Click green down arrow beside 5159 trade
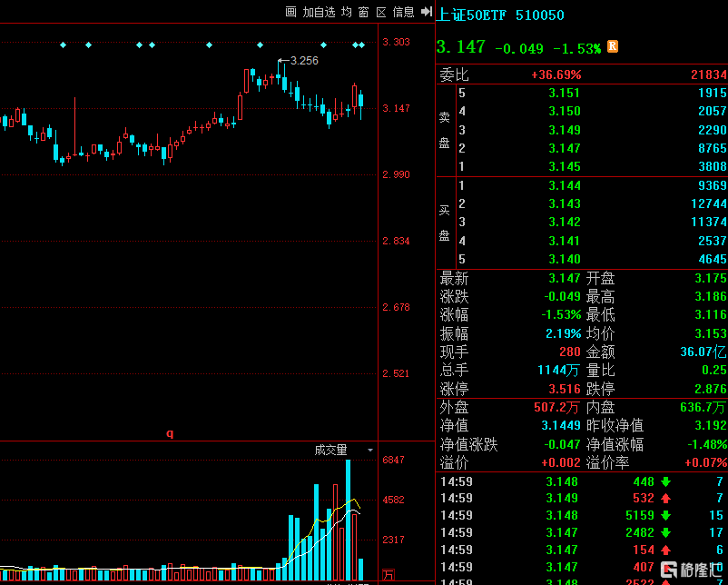 tap(665, 516)
